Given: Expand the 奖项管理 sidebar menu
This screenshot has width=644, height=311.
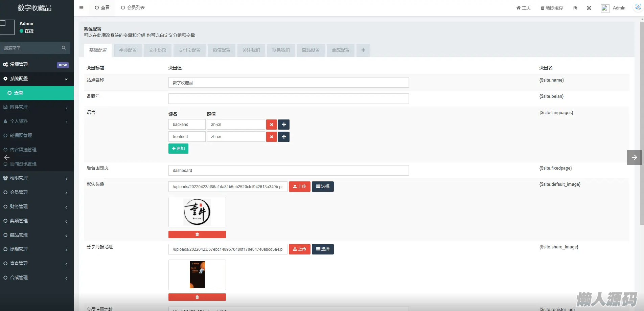Looking at the screenshot, I should tap(37, 221).
